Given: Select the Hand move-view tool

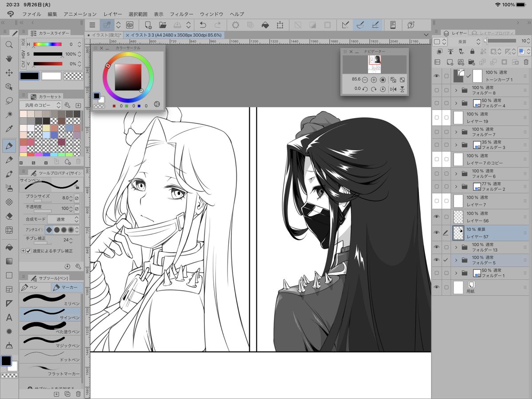Looking at the screenshot, I should (9, 58).
